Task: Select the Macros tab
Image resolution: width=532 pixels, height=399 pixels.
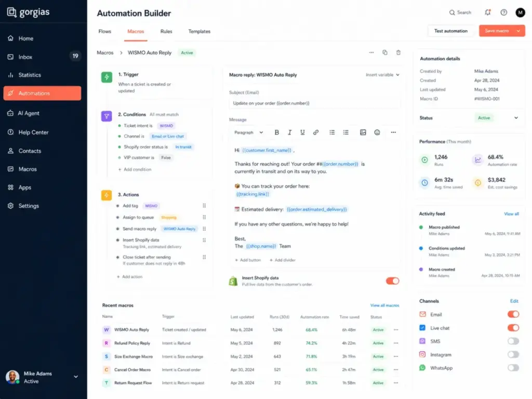Action: click(x=136, y=31)
